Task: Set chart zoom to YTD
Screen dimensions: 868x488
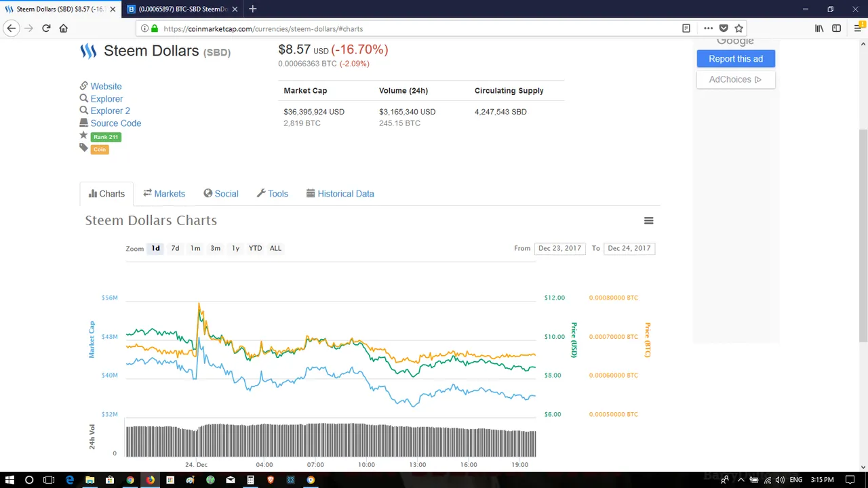Action: click(255, 248)
